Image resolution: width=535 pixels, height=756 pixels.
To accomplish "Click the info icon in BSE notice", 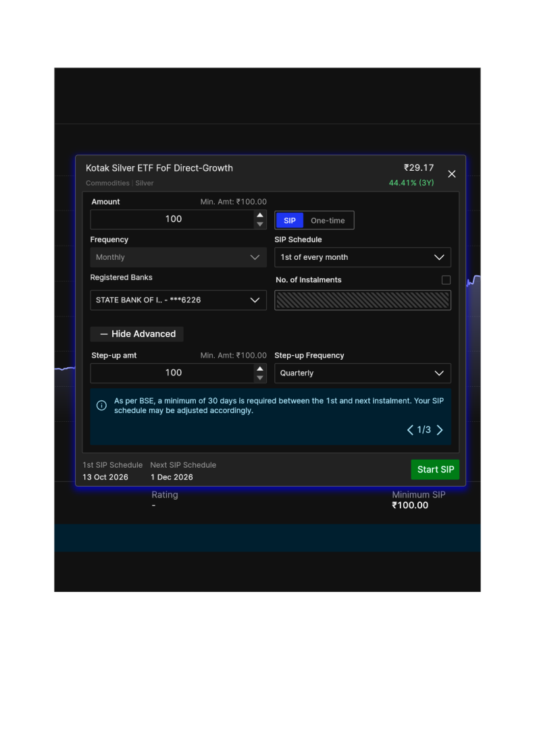I will 101,406.
